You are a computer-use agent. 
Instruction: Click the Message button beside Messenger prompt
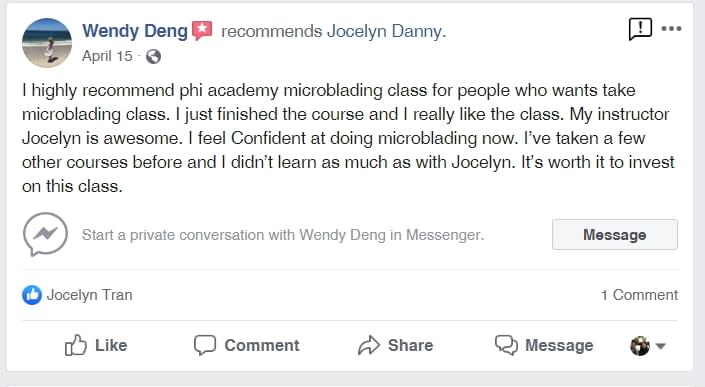pos(615,234)
